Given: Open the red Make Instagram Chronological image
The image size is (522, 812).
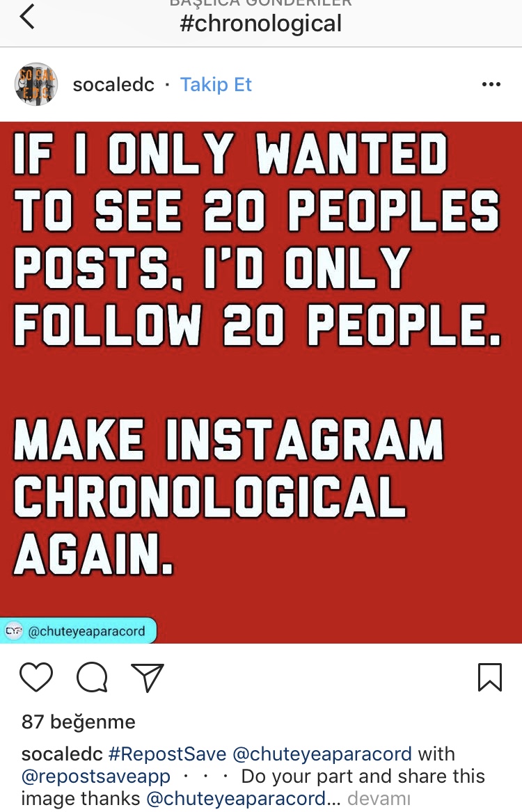Looking at the screenshot, I should [x=261, y=383].
